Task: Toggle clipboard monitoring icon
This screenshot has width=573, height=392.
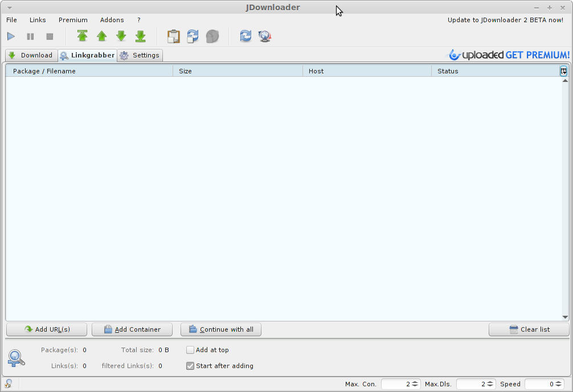Action: tap(174, 36)
